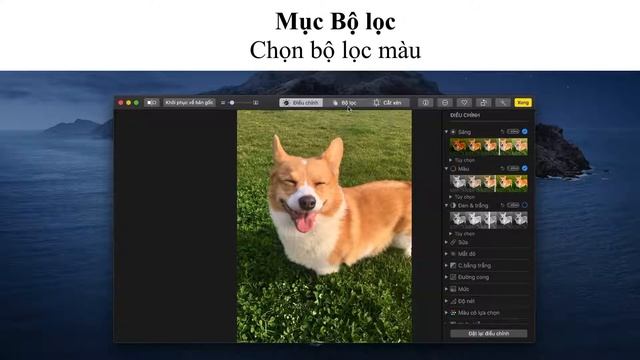The height and width of the screenshot is (360, 640).
Task: Click the Mắt đỏ eye icon
Action: pos(453,254)
